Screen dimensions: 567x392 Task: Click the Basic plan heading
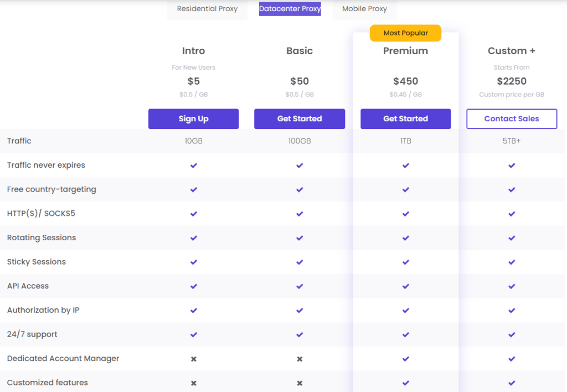300,50
